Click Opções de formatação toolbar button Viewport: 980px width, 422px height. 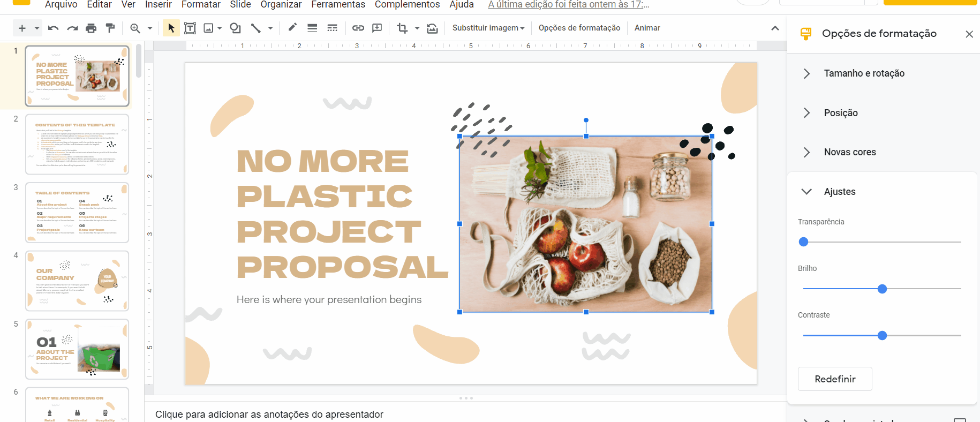579,28
